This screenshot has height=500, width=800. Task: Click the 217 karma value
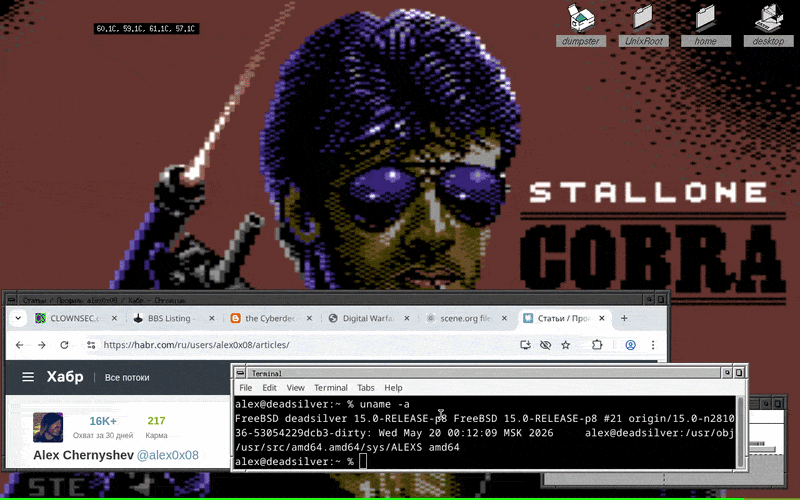click(x=156, y=421)
